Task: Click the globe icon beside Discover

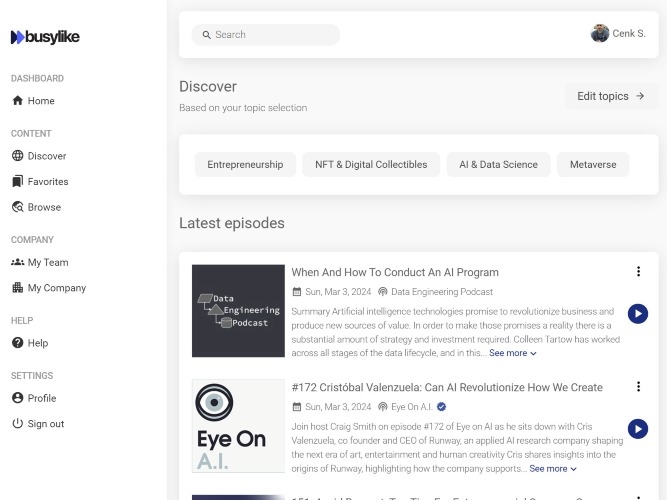Action: tap(17, 156)
